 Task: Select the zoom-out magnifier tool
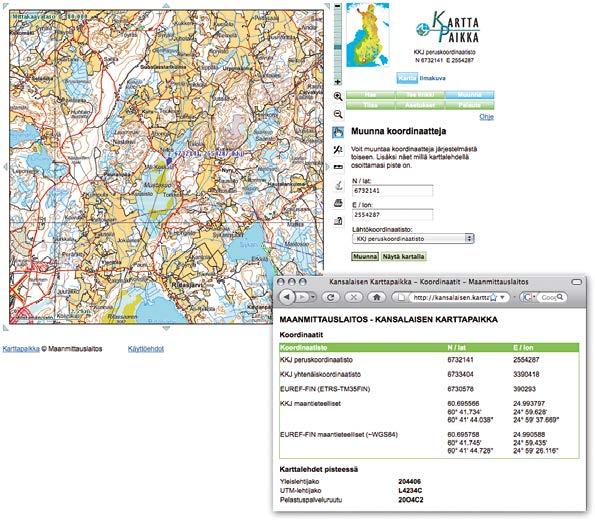coord(338,114)
